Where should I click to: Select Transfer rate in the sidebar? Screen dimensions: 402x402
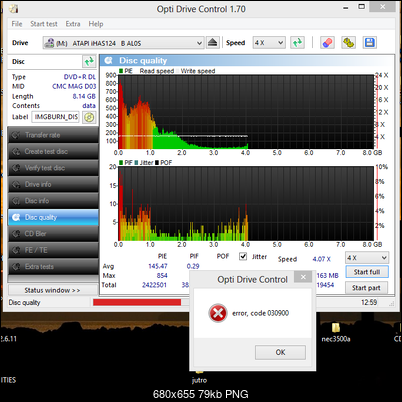tap(53, 135)
